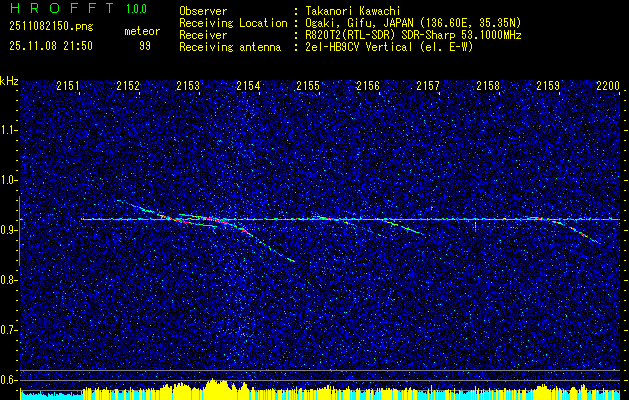The height and width of the screenshot is (400, 629).
Task: Click the HROFFT title text
Action: click(63, 8)
